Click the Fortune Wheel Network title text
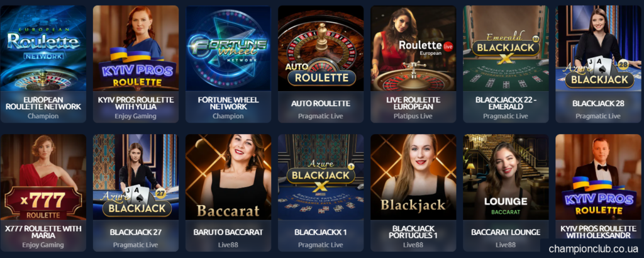This screenshot has width=644, height=258. tap(228, 103)
